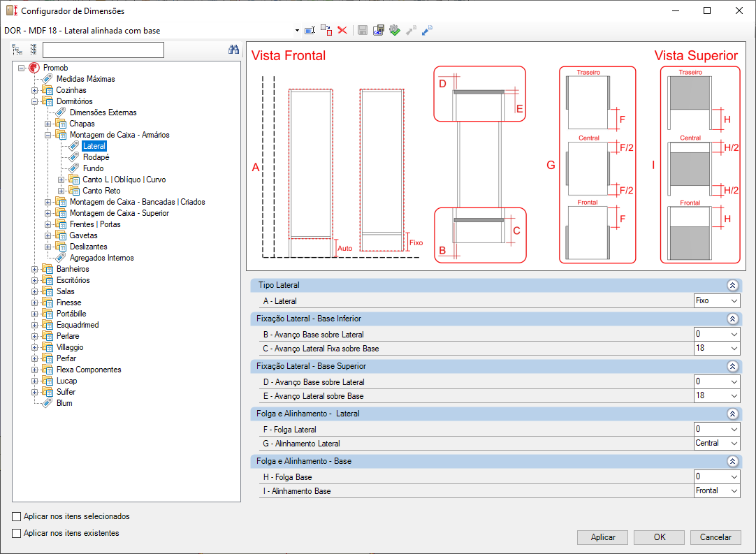This screenshot has height=554, width=756.
Task: Collapse the Dormitórios tree node
Action: 35,101
